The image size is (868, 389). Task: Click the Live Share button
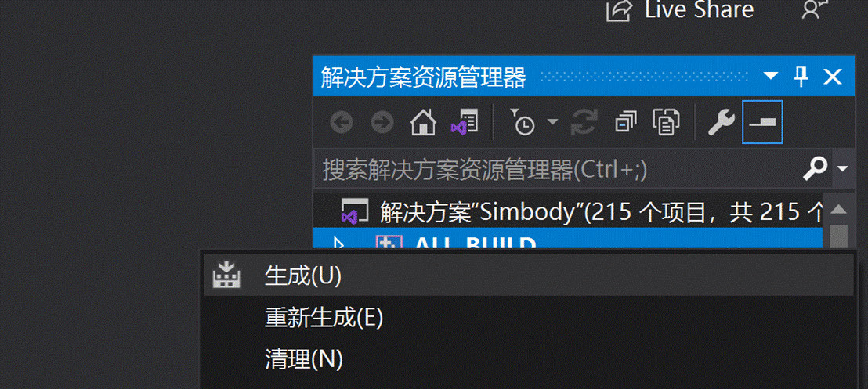(x=680, y=9)
